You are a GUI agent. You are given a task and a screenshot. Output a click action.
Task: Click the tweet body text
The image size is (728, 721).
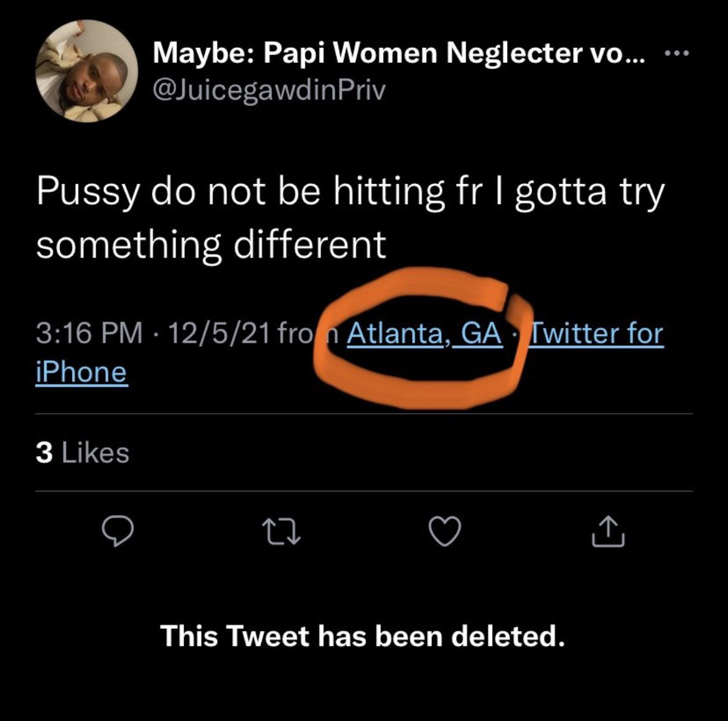tap(350, 217)
